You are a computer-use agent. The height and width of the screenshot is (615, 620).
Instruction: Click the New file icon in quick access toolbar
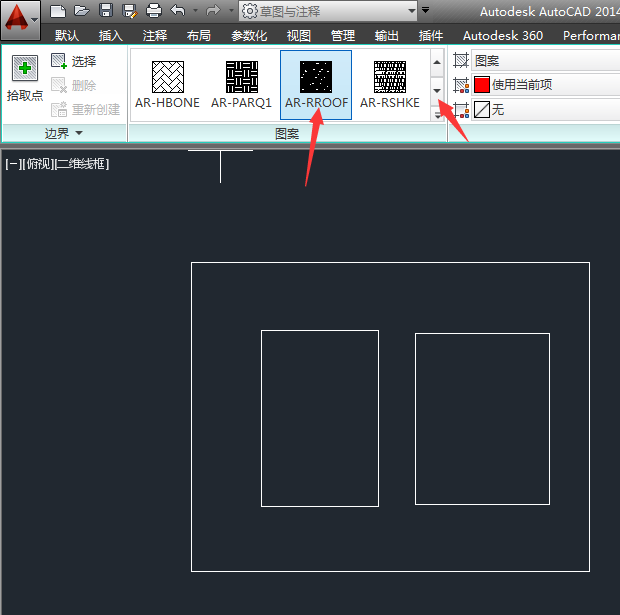(58, 11)
